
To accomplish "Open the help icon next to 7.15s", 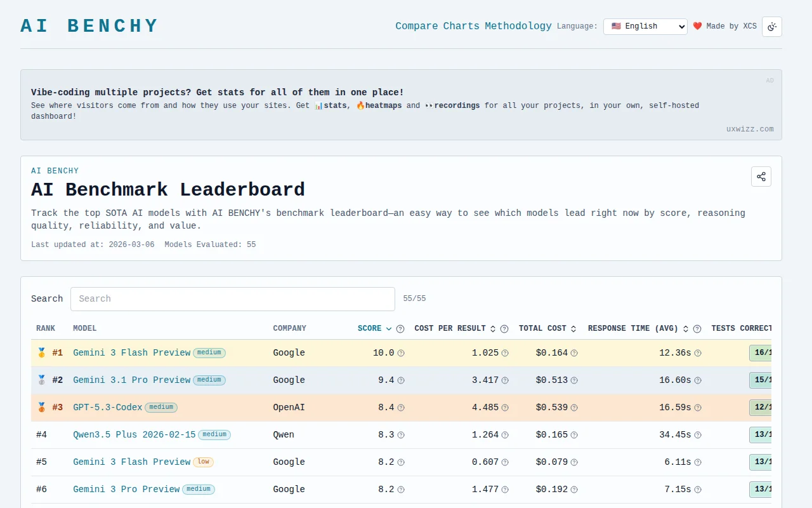I will point(698,490).
